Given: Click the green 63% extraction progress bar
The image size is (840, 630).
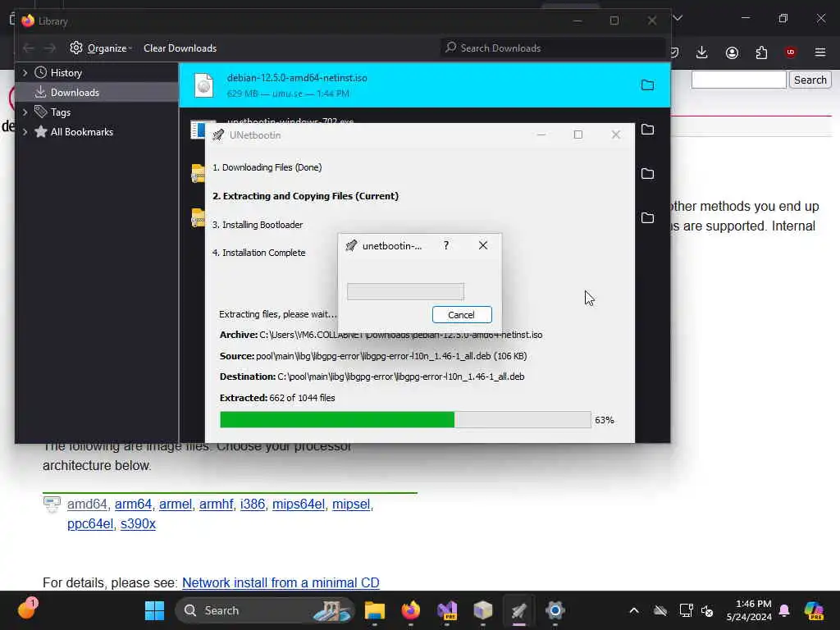Looking at the screenshot, I should pyautogui.click(x=405, y=420).
